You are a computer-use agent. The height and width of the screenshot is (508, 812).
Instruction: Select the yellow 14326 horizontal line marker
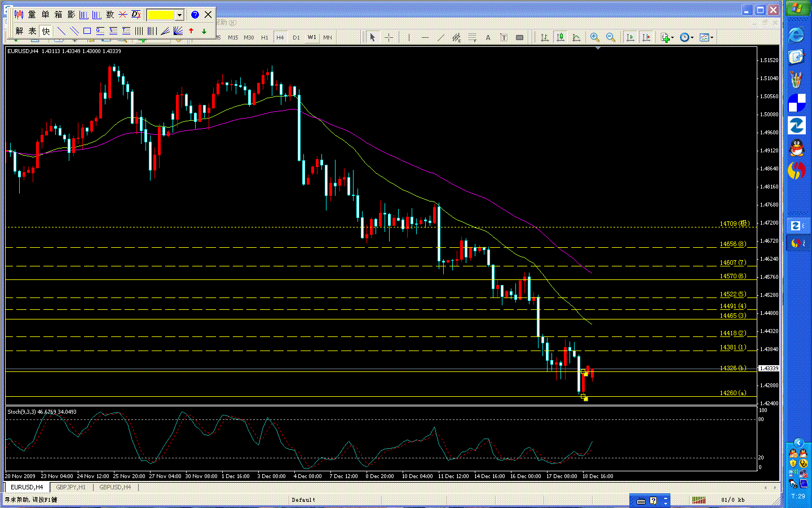coord(583,371)
